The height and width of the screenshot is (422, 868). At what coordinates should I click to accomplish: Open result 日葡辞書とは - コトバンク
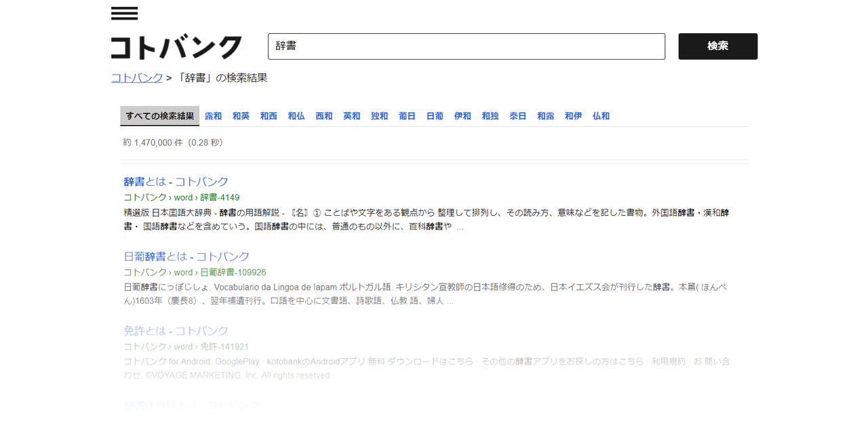tap(186, 256)
